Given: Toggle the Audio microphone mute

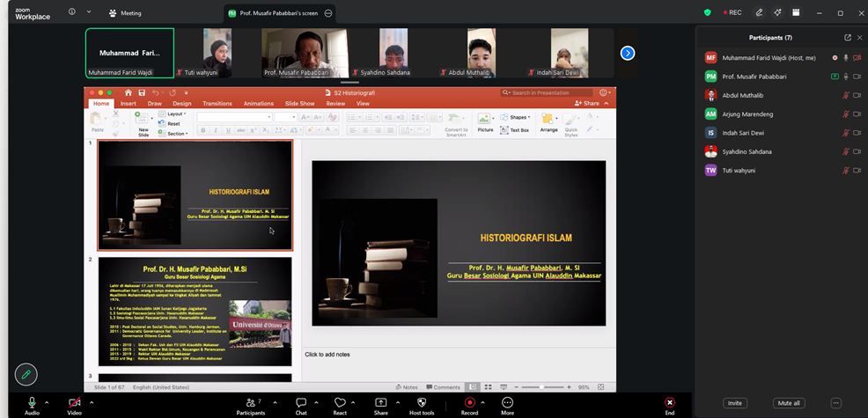Looking at the screenshot, I should pos(32,402).
